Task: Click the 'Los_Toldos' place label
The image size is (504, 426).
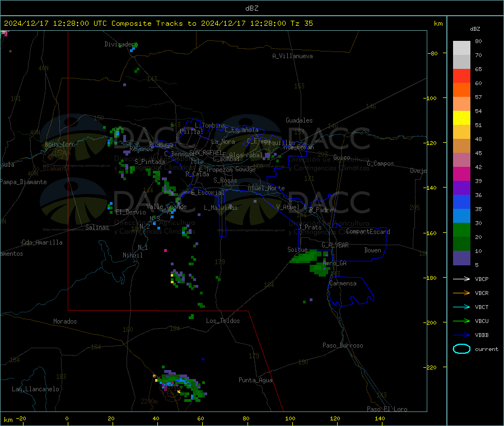Action: pos(223,321)
